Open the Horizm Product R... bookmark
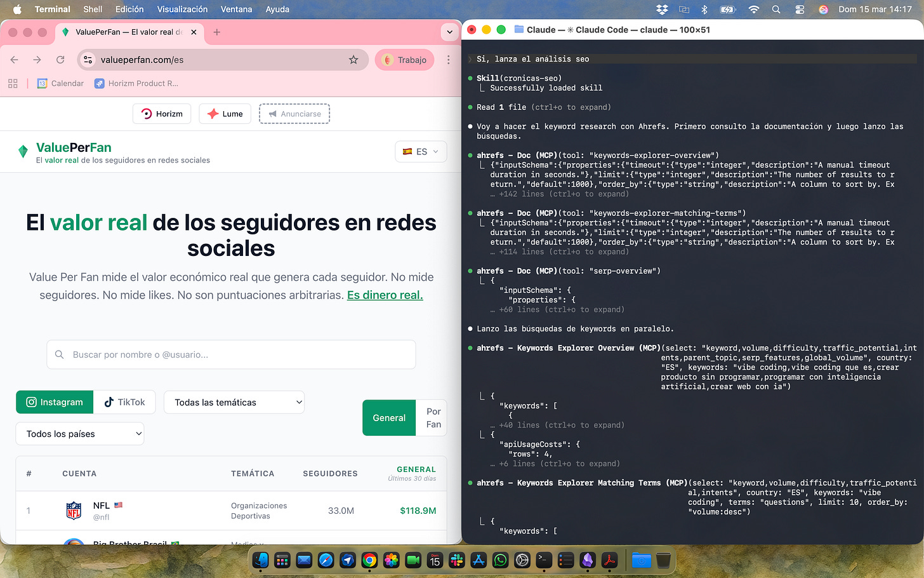Screen dimensions: 924x578 (136, 83)
